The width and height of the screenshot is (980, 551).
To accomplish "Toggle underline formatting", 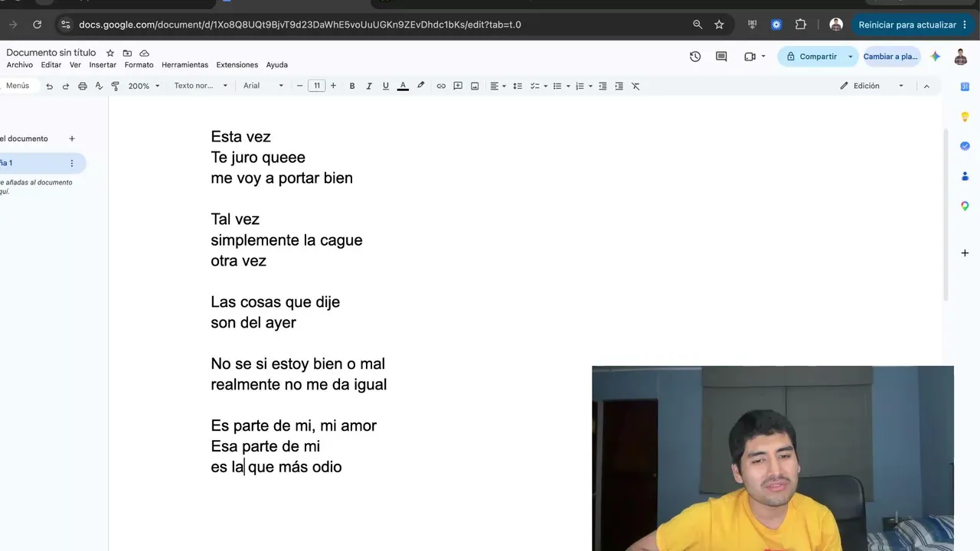I will click(386, 86).
